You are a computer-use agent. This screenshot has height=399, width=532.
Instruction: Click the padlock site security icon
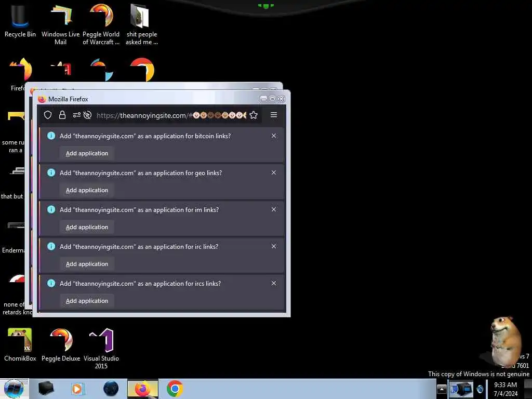click(x=62, y=115)
